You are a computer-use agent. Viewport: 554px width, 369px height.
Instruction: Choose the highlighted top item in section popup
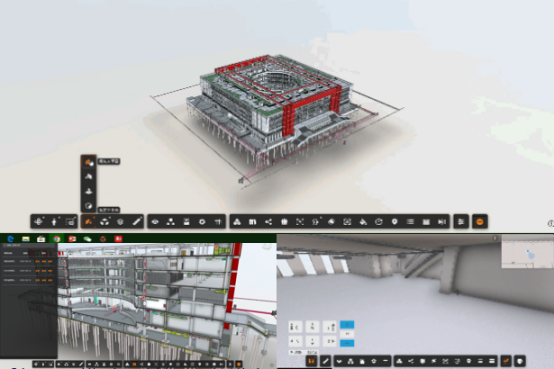(x=88, y=162)
